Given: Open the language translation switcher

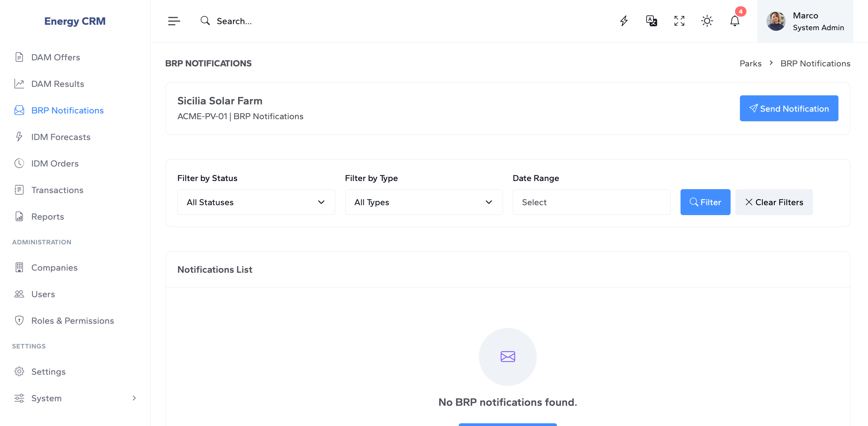Looking at the screenshot, I should pyautogui.click(x=651, y=21).
